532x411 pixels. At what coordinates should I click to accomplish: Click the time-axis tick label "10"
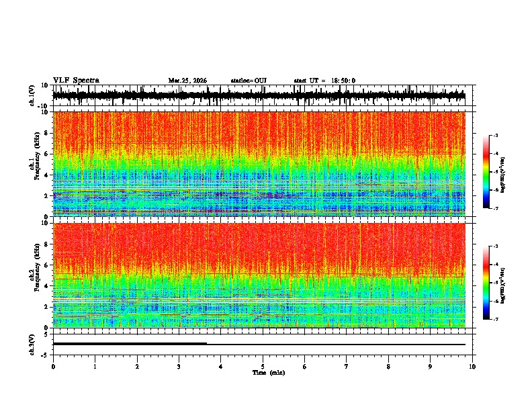tap(472, 367)
